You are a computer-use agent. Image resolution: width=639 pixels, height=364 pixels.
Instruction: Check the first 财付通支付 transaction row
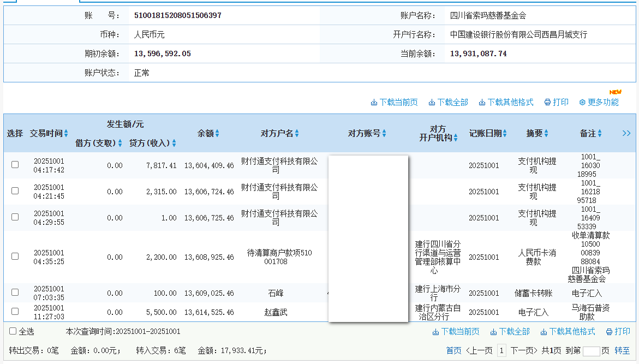coord(15,164)
